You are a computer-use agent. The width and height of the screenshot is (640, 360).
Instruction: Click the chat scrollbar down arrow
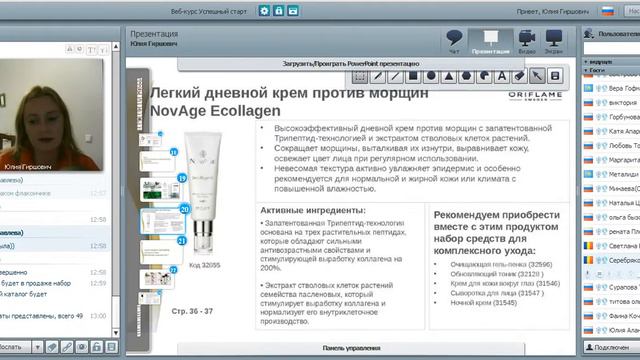pyautogui.click(x=116, y=333)
